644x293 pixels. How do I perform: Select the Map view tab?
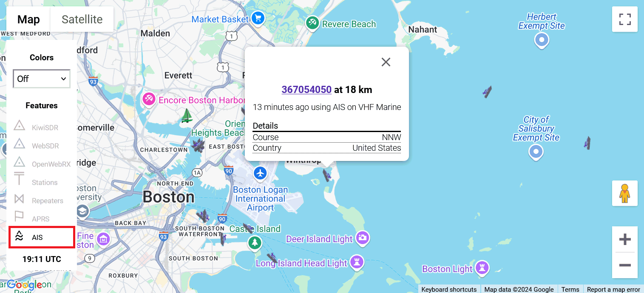pos(28,20)
